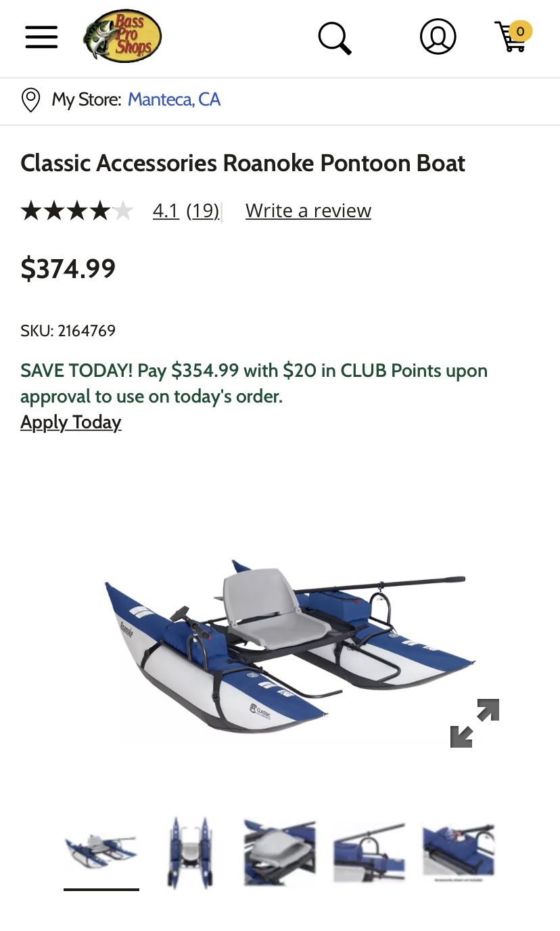The image size is (560, 931).
Task: Change store from Manteca, CA
Action: pos(174,99)
